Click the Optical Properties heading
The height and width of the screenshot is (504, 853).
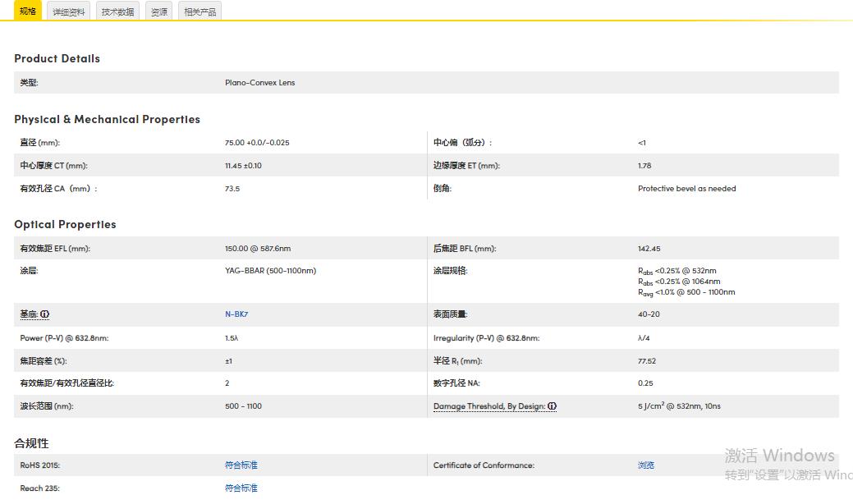coord(65,225)
